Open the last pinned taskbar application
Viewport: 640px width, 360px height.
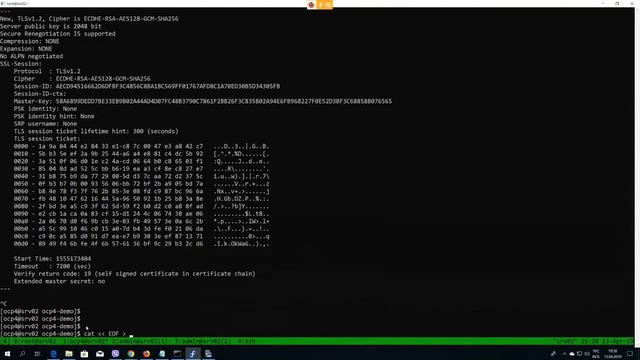tap(208, 354)
